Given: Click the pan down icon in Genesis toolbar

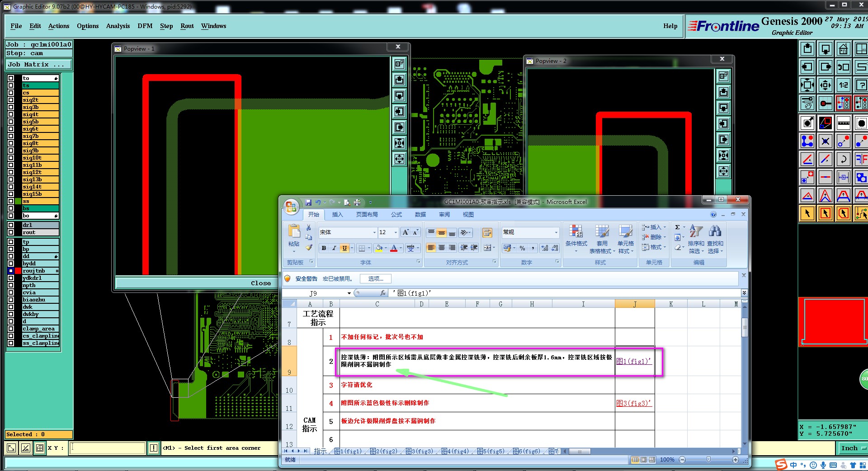Looking at the screenshot, I should [x=826, y=49].
